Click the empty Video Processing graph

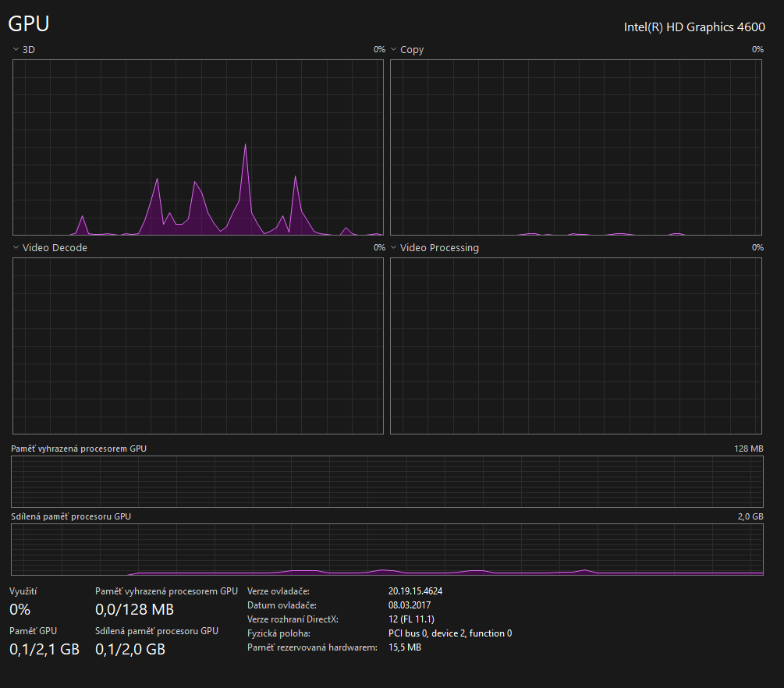click(x=576, y=346)
